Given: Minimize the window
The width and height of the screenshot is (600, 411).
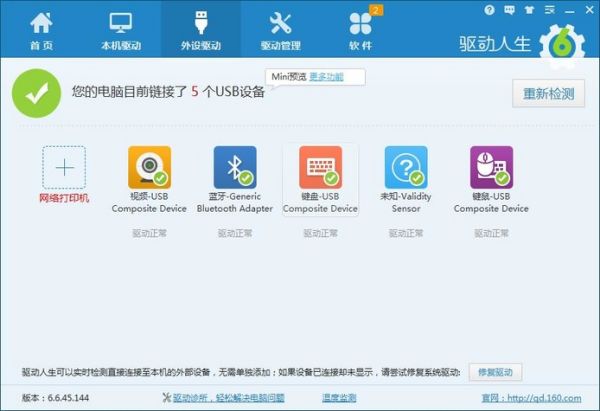Looking at the screenshot, I should pos(569,11).
